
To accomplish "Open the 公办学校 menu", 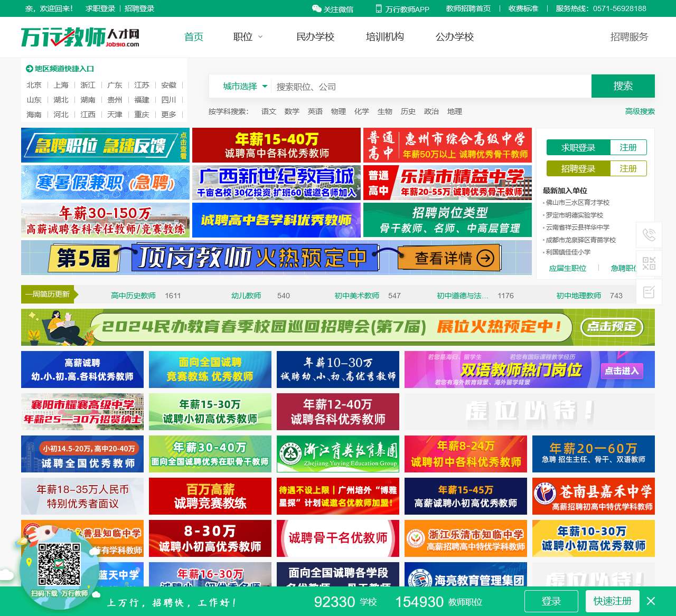I will tap(455, 37).
